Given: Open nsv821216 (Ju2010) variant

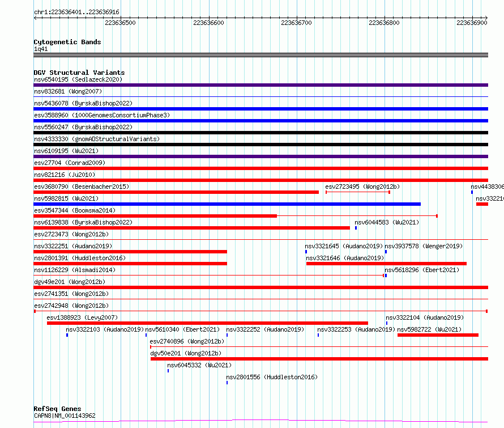Looking at the screenshot, I should (65, 175).
